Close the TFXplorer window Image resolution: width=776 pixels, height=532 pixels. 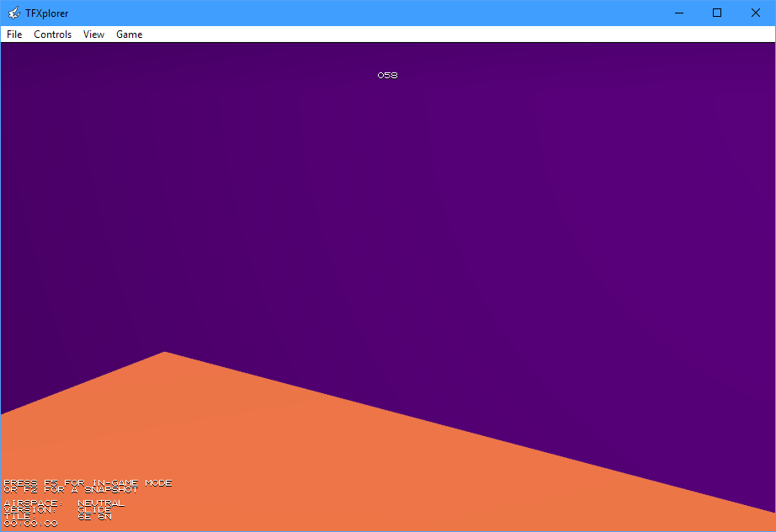coord(756,13)
